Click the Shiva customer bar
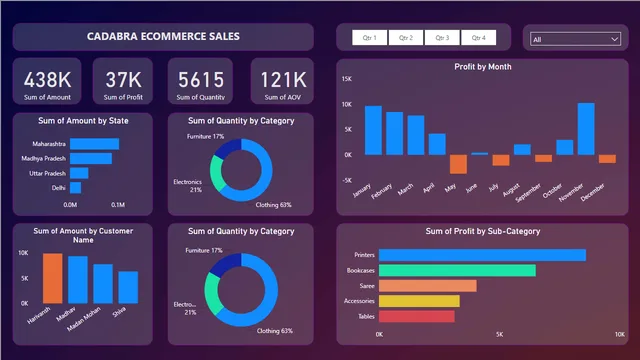Image resolution: width=640 pixels, height=360 pixels. coord(128,287)
